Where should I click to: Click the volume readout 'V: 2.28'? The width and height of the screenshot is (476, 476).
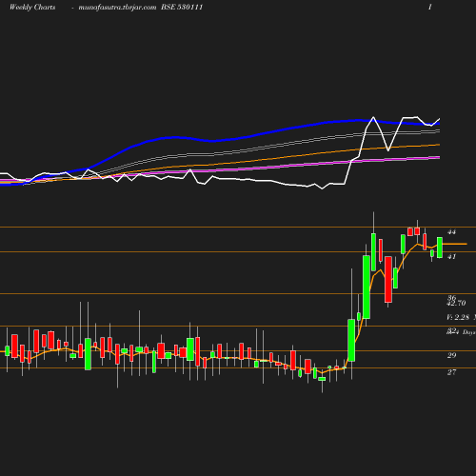pyautogui.click(x=458, y=317)
